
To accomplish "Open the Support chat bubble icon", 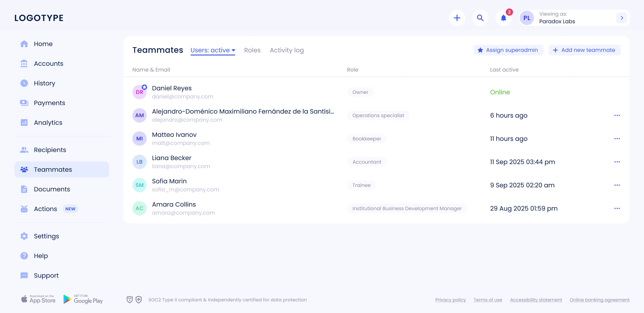I will [24, 275].
